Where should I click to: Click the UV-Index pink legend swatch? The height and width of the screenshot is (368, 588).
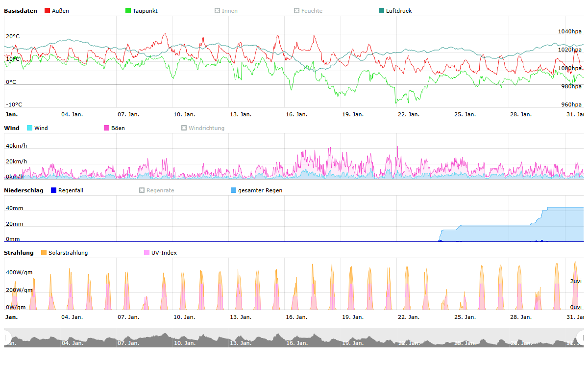(147, 253)
